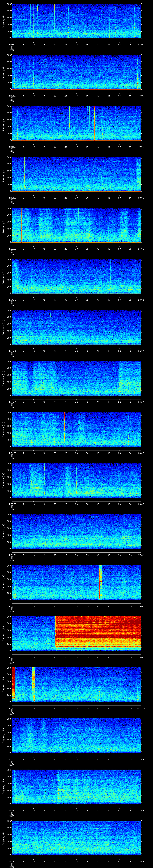The image size is (153, 868).
Task: Click the 47:00 end label of the first axis
Action: (x=141, y=44)
